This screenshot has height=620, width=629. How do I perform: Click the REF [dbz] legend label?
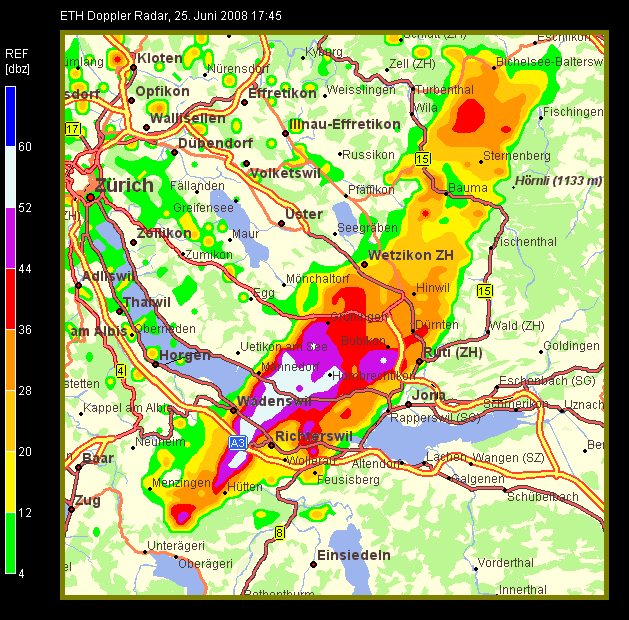click(x=17, y=61)
